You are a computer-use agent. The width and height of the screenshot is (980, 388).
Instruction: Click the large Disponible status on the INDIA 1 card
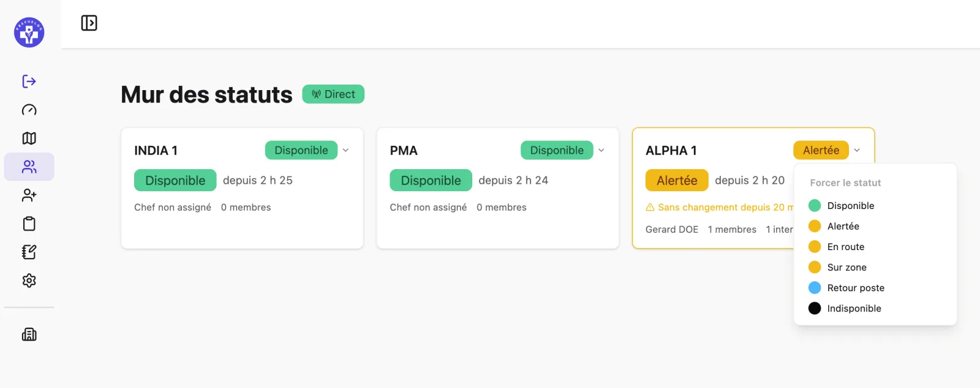point(175,180)
